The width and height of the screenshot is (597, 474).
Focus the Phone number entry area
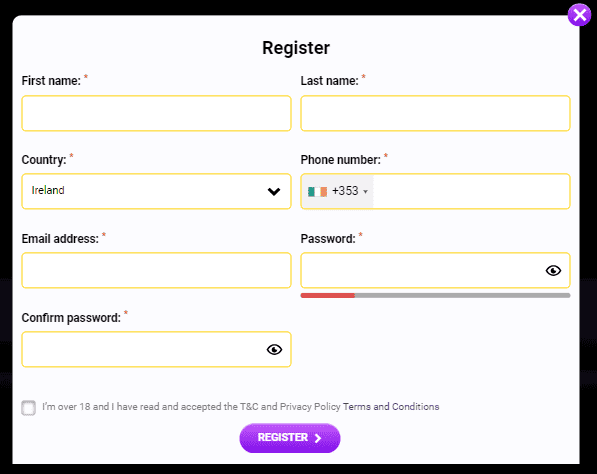tap(471, 191)
